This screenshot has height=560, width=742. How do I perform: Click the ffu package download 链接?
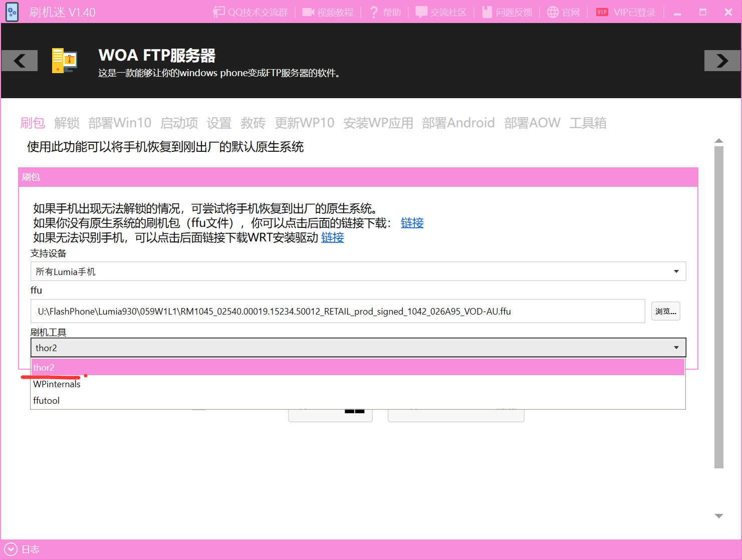pyautogui.click(x=412, y=223)
